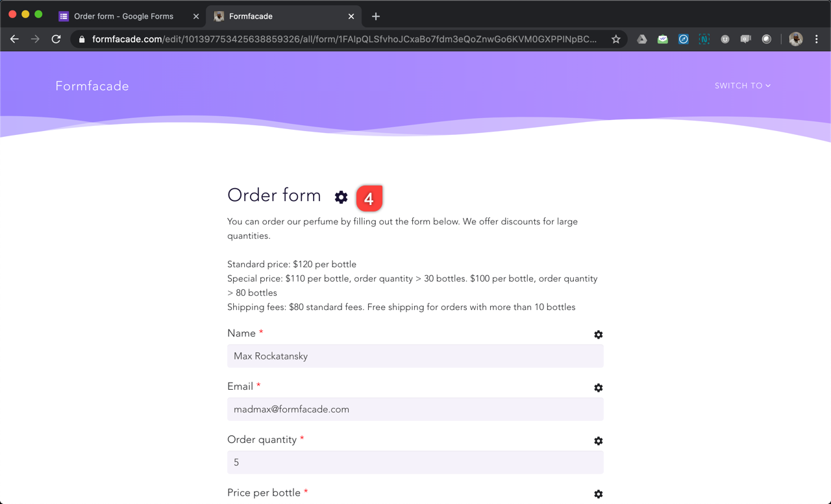Viewport: 831px width, 504px height.
Task: Click the Email input field
Action: point(415,409)
